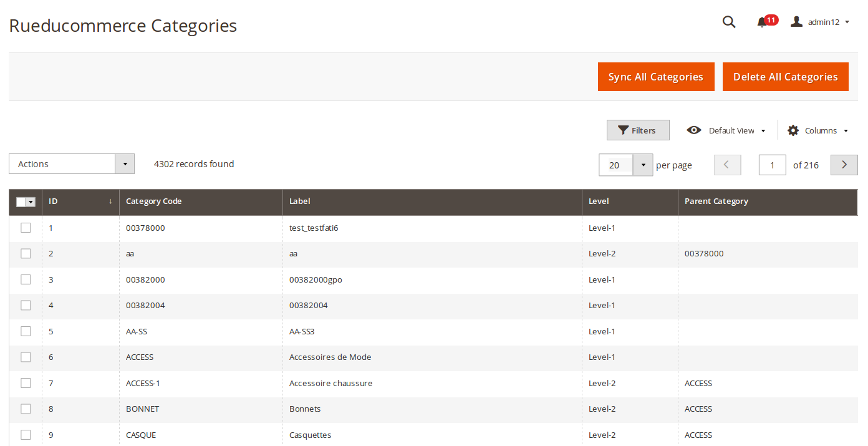This screenshot has width=868, height=446.
Task: Open the admin12 account menu
Action: [x=820, y=22]
